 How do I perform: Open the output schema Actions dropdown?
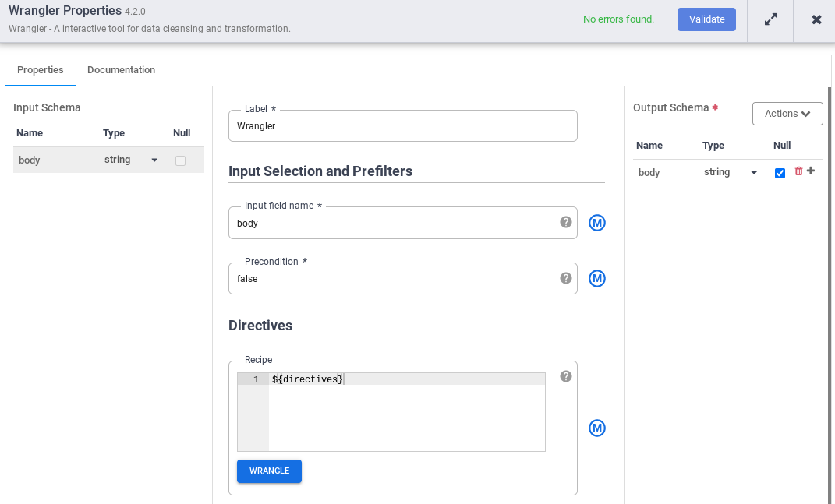(x=787, y=114)
